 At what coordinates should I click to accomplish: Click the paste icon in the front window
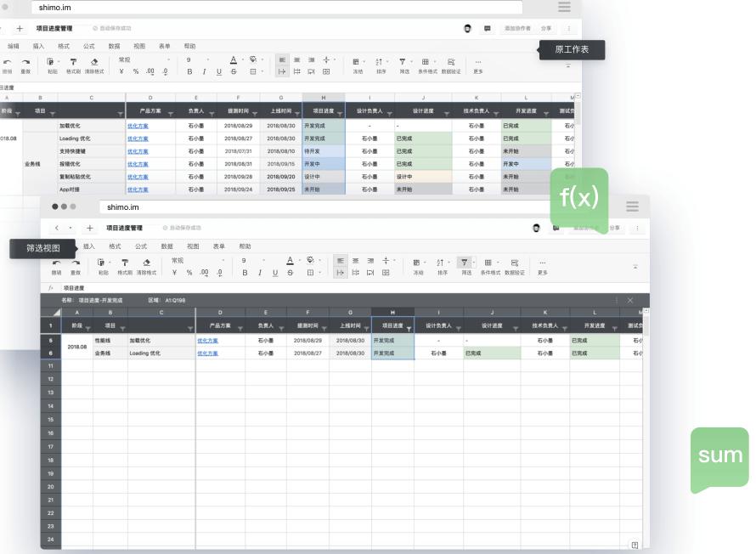[x=101, y=263]
